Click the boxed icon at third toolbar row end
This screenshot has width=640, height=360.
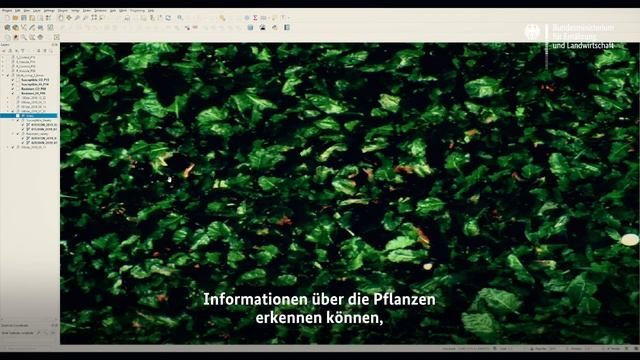(x=57, y=37)
